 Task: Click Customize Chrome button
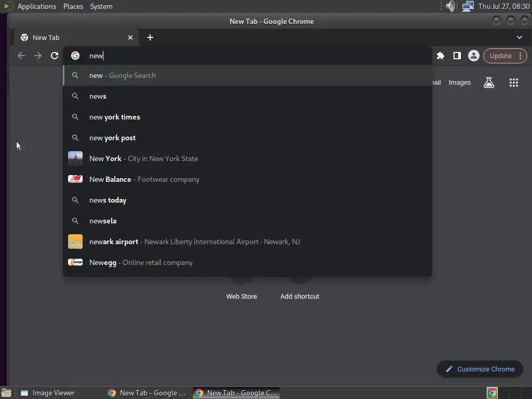(x=480, y=369)
